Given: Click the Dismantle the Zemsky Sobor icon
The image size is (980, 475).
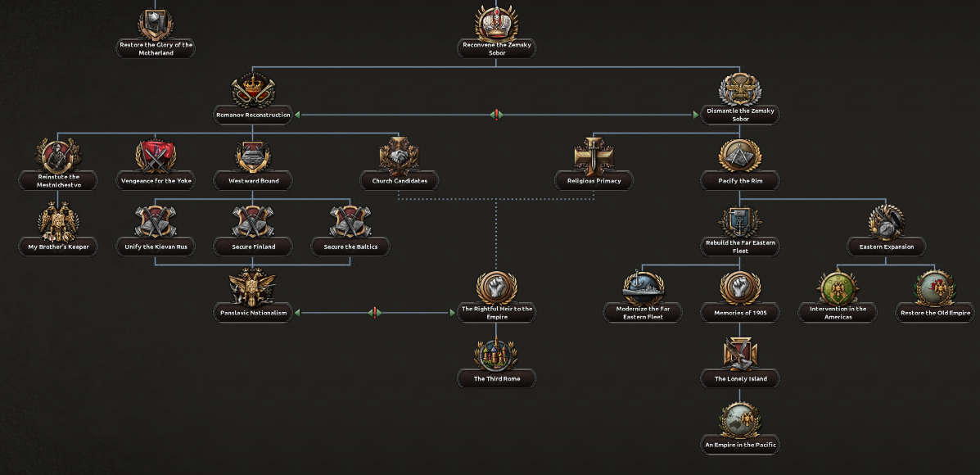Looking at the screenshot, I should [x=739, y=89].
